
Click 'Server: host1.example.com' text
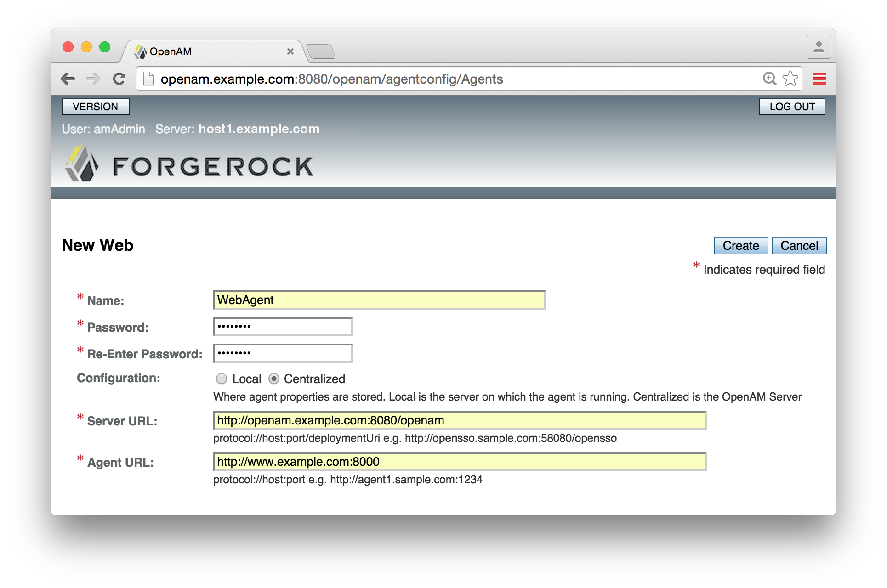237,129
